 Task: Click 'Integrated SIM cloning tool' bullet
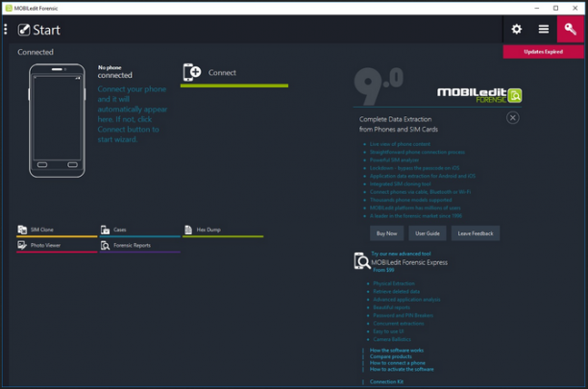400,184
